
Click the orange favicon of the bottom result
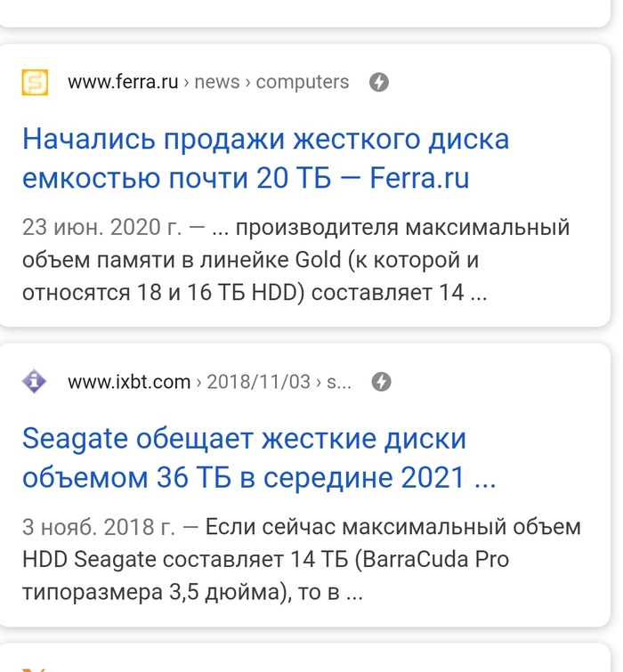tap(35, 668)
